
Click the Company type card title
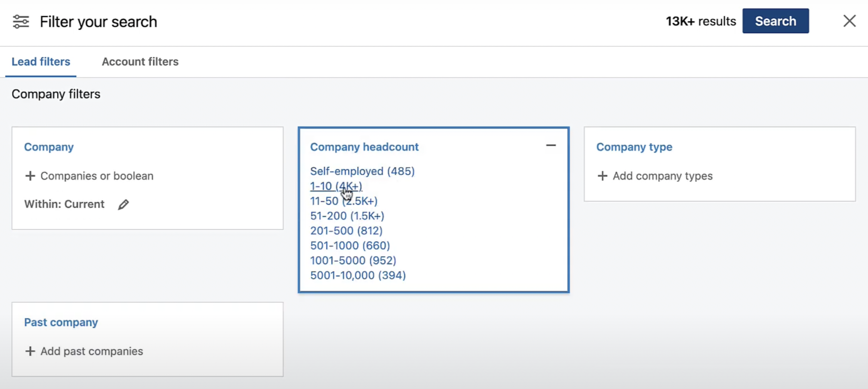pyautogui.click(x=634, y=147)
